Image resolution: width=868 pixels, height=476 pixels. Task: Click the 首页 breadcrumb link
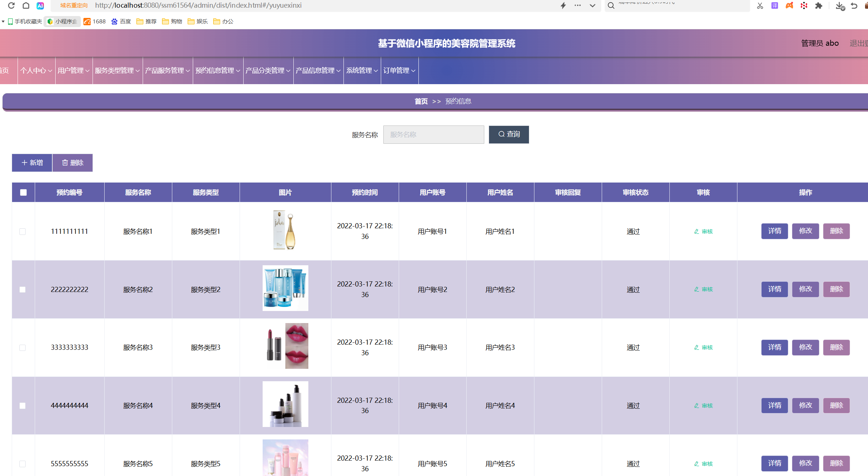tap(421, 101)
